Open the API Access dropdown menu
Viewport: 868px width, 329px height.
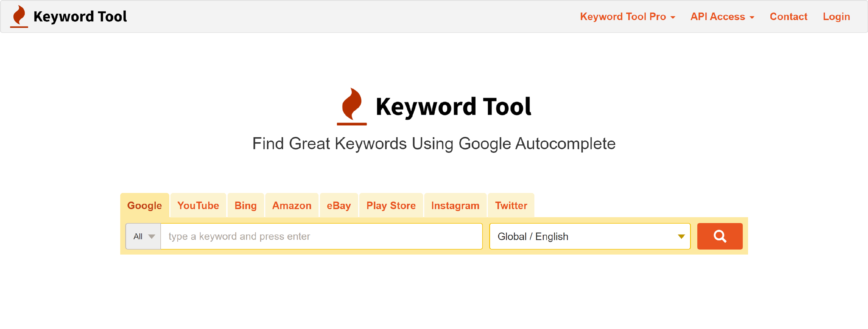(722, 16)
